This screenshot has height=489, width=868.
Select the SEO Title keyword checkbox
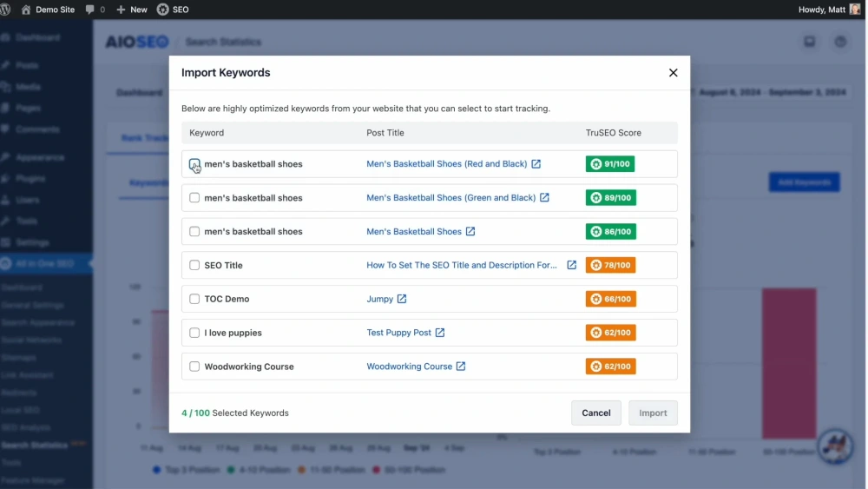point(194,265)
